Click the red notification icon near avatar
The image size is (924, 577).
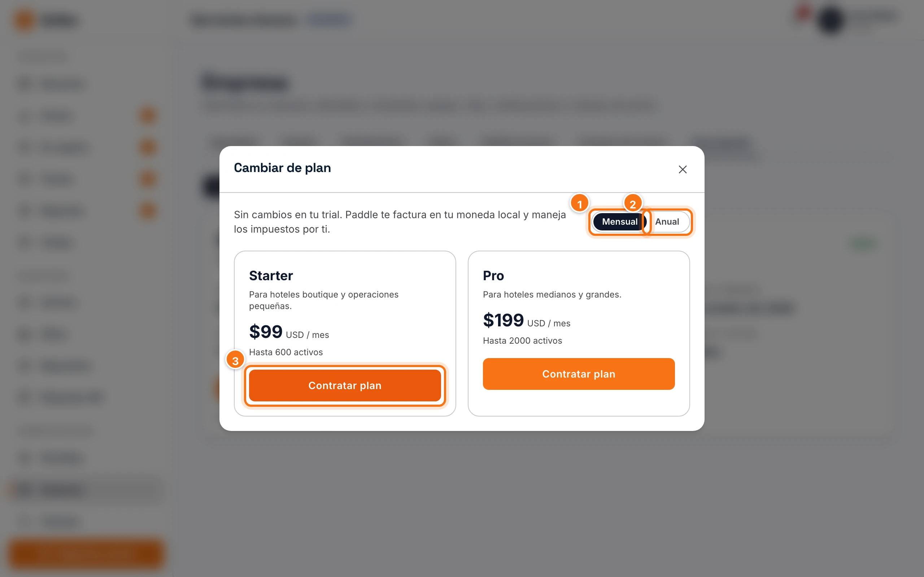803,13
